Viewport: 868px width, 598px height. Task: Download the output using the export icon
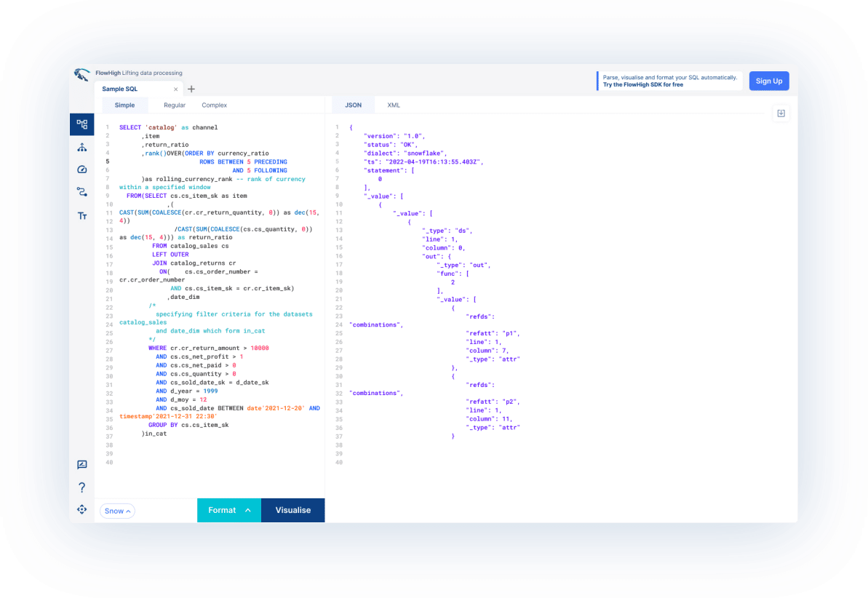[x=781, y=113]
